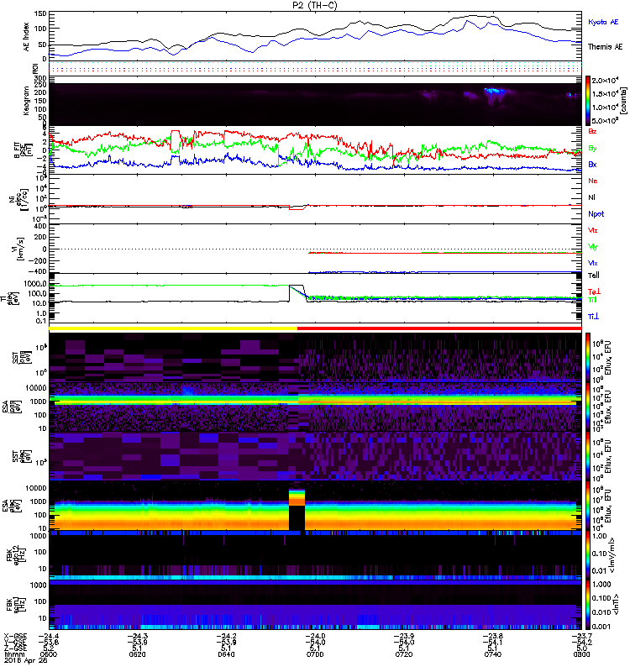Viewport: 630px width, 672px height.
Task: Click the AE Index axis title
Action: 27,37
